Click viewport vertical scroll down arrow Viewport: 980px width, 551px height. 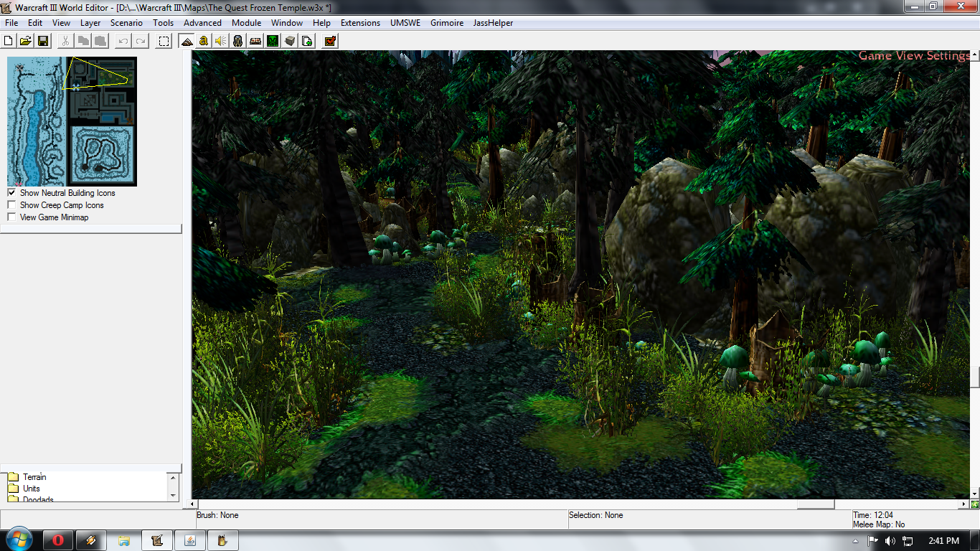(x=975, y=494)
